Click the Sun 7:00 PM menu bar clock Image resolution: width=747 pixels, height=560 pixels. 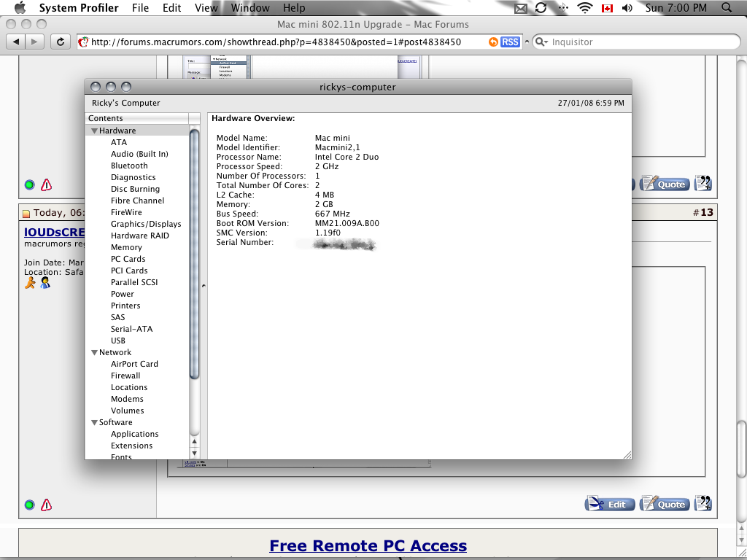point(676,7)
